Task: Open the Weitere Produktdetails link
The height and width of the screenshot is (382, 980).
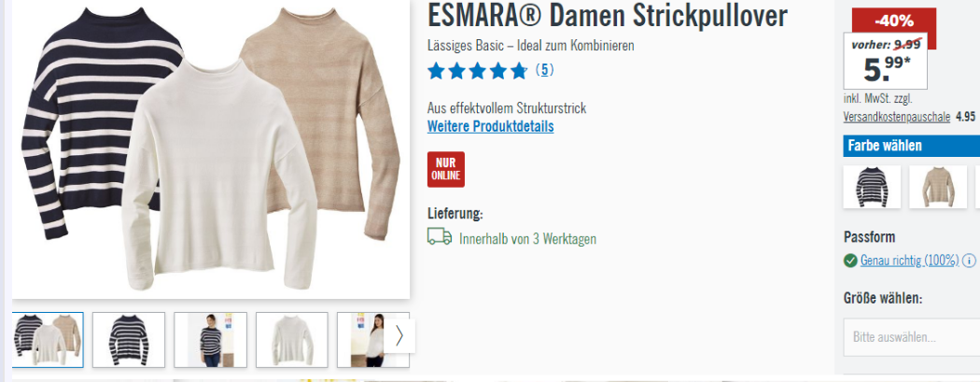Action: 490,126
